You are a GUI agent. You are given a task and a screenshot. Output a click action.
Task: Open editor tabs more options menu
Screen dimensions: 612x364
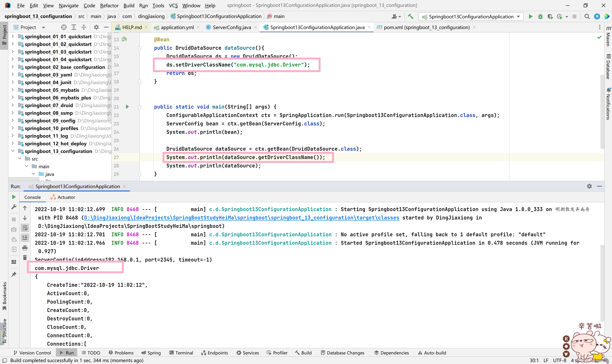[x=600, y=27]
